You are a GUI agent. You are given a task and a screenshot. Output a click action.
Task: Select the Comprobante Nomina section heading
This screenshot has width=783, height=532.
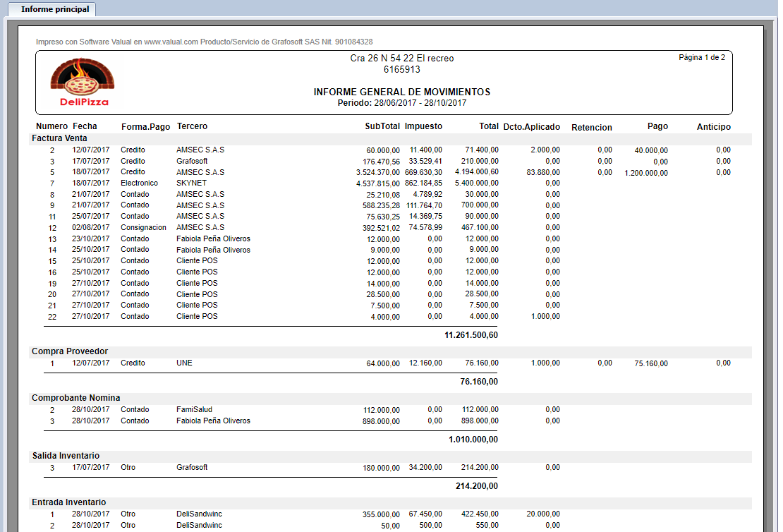click(x=75, y=398)
